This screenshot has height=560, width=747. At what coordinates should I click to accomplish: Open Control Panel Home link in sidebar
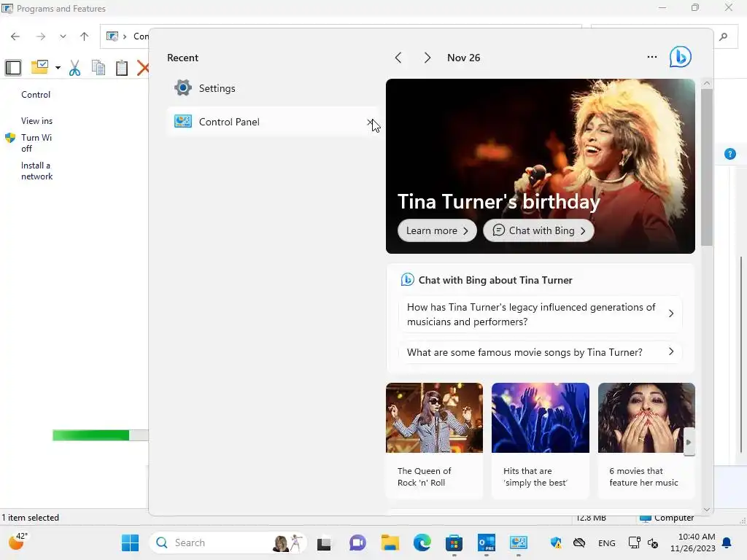point(36,95)
